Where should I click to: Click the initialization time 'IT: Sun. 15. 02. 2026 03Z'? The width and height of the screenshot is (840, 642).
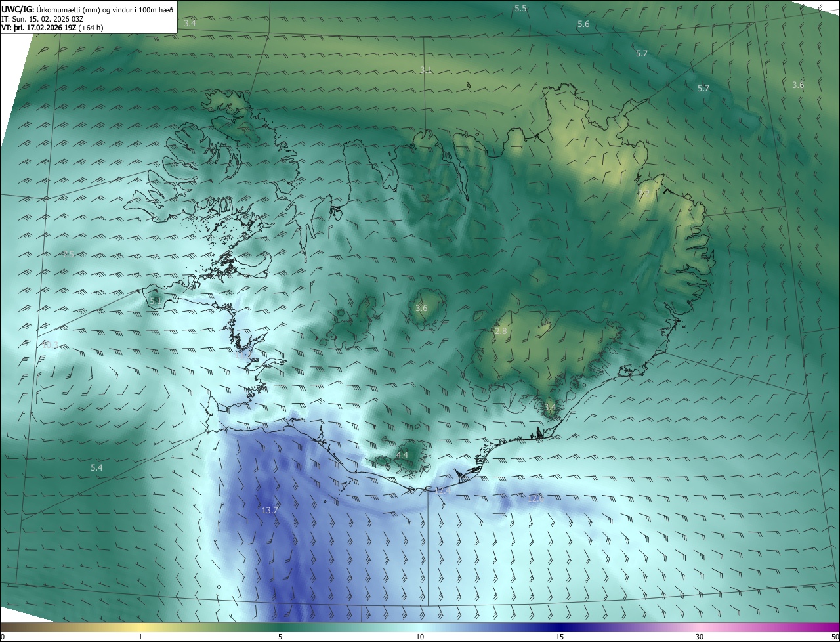[x=42, y=19]
